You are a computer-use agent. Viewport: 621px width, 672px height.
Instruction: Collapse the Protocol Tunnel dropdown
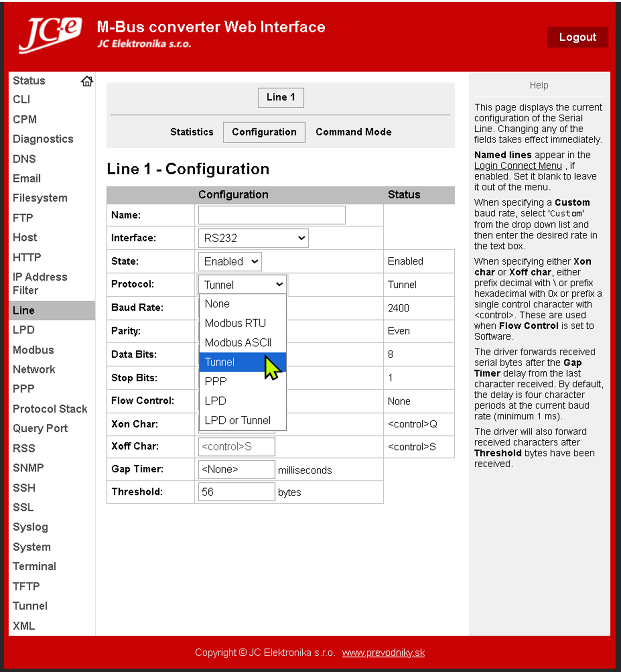[x=242, y=285]
